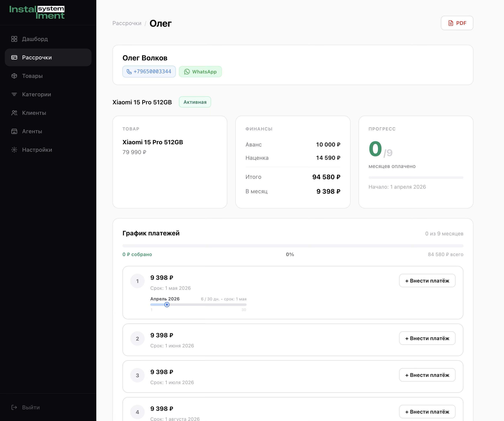Click the Категории filter icon

(x=14, y=94)
